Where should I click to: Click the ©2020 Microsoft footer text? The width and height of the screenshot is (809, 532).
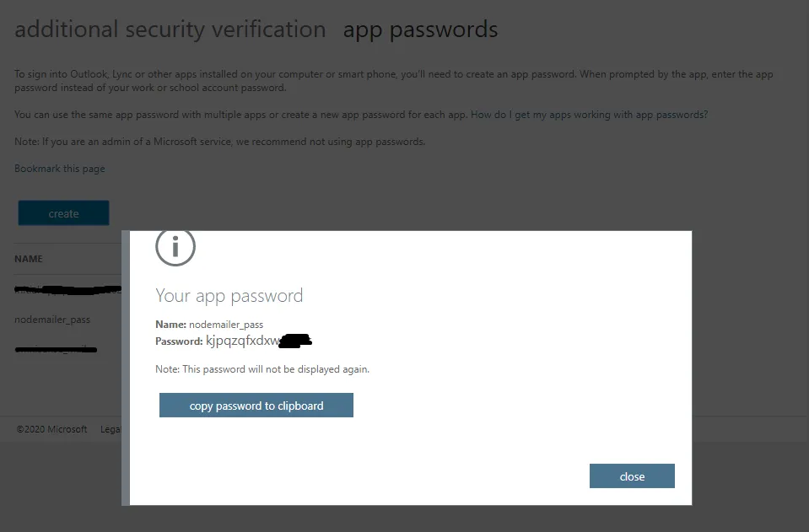pos(51,429)
